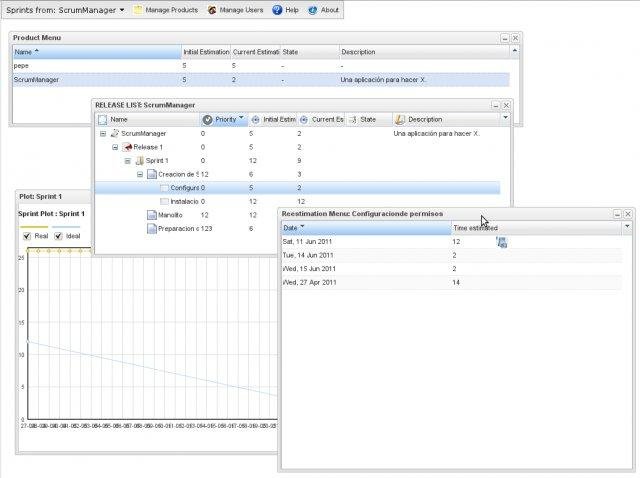Toggle the Ideal series checkbox
The image size is (640, 478).
pyautogui.click(x=58, y=236)
